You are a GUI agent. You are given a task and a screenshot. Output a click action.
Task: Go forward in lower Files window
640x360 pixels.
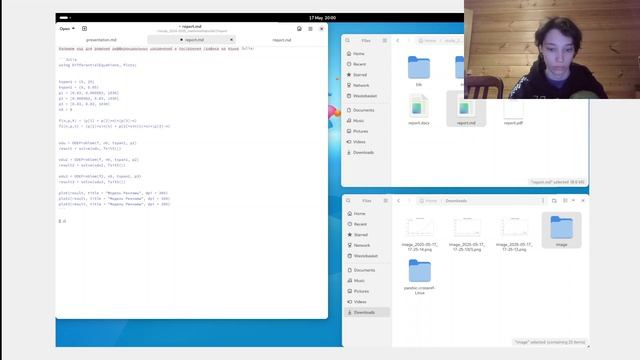coord(409,200)
